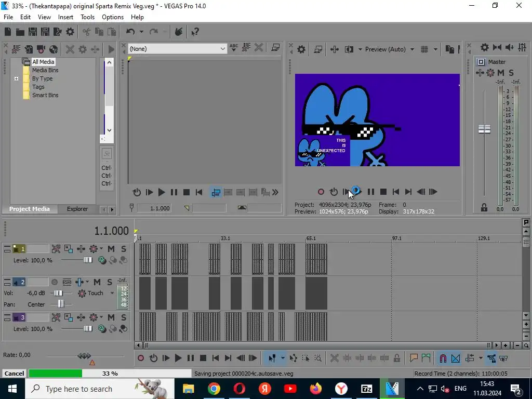Open the What's This help icon
This screenshot has height=399, width=532.
(195, 32)
